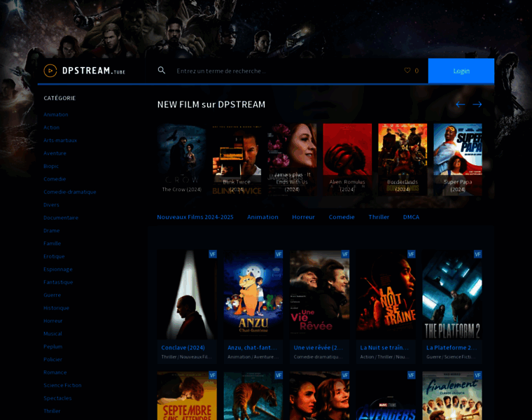Select Historique category
Screen dimensions: 532x420
pos(56,308)
